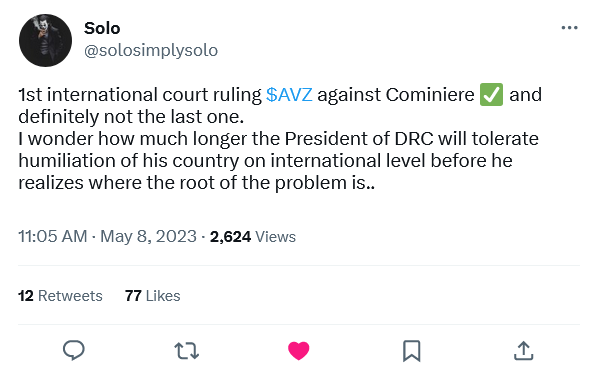Bookmark this tweet

point(412,351)
